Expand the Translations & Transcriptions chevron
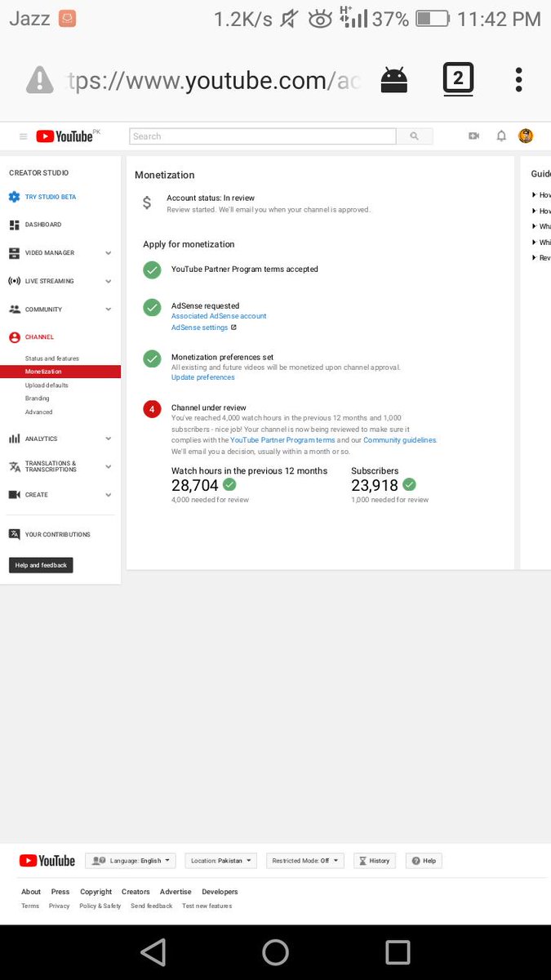Viewport: 551px width, 980px height. pyautogui.click(x=109, y=466)
